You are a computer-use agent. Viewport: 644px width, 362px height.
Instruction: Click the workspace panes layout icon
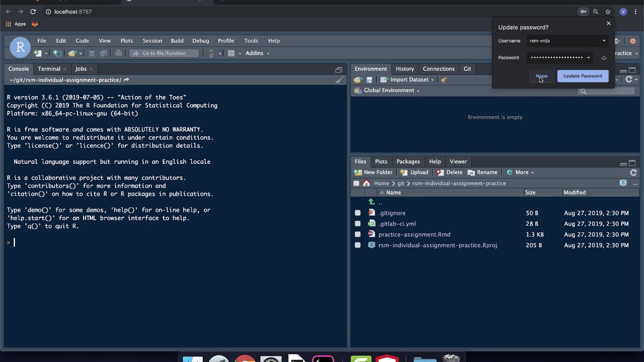(x=231, y=53)
